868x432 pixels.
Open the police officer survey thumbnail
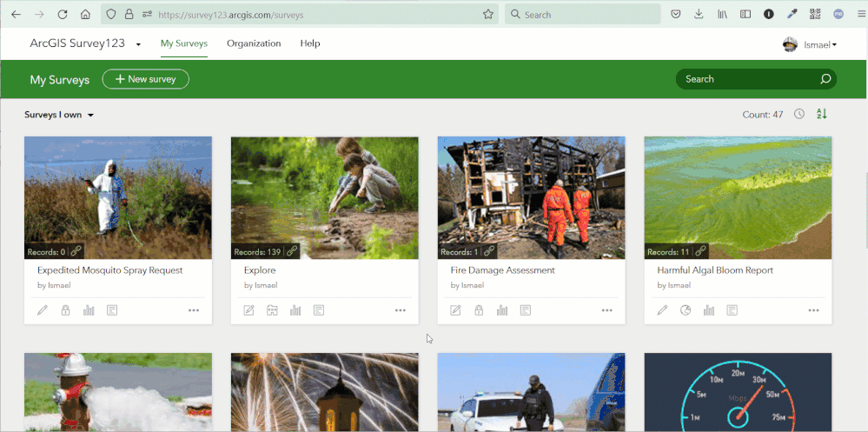532,392
